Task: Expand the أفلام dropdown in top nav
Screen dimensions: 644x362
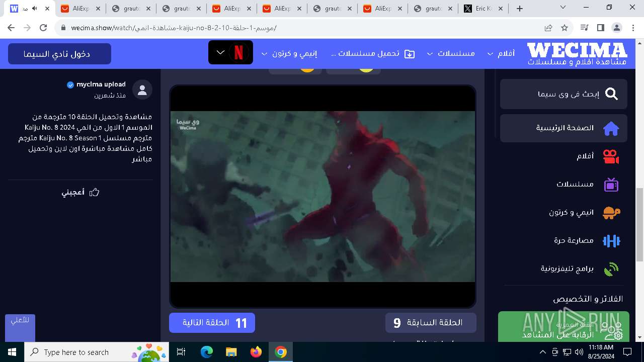Action: coord(491,54)
